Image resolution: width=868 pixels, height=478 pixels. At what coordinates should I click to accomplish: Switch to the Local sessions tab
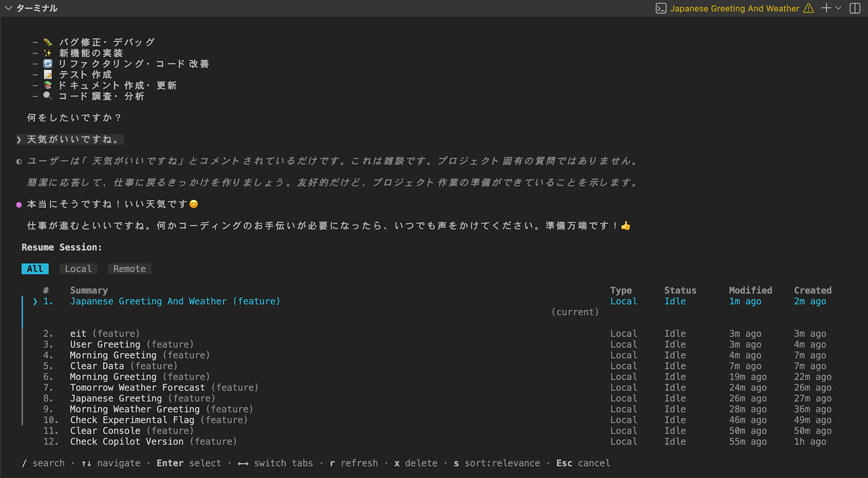(x=78, y=269)
